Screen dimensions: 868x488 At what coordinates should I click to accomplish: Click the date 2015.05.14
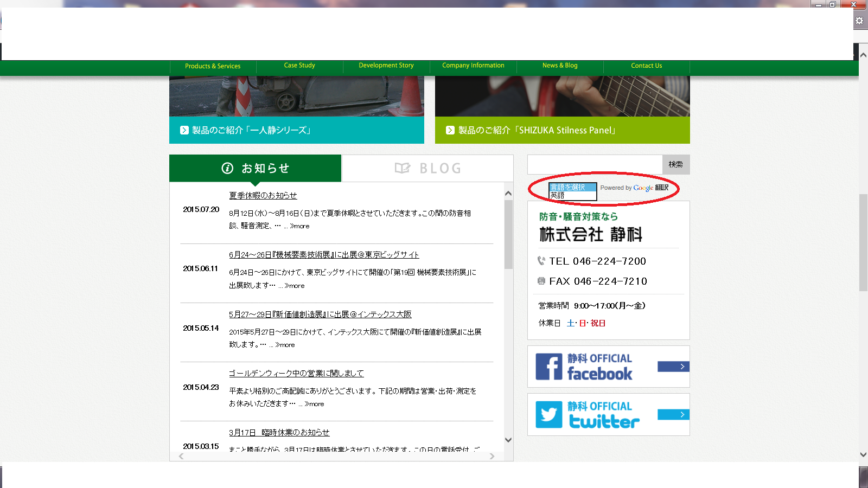click(201, 328)
